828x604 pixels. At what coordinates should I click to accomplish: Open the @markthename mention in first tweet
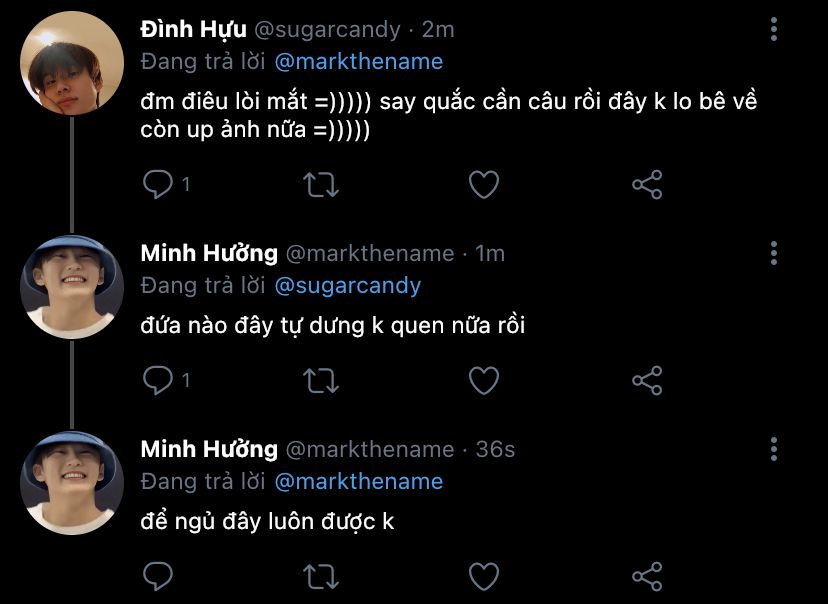pos(358,61)
